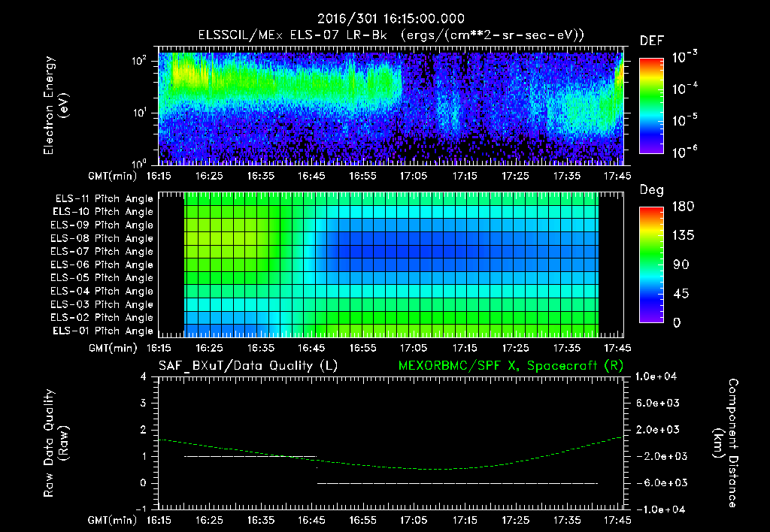The image size is (770, 532).
Task: Click the 10^-6 tick on DEF scale
Action: tap(685, 152)
